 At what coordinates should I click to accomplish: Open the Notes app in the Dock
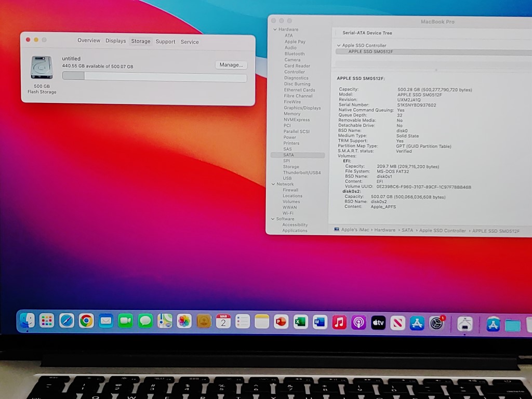tap(262, 322)
